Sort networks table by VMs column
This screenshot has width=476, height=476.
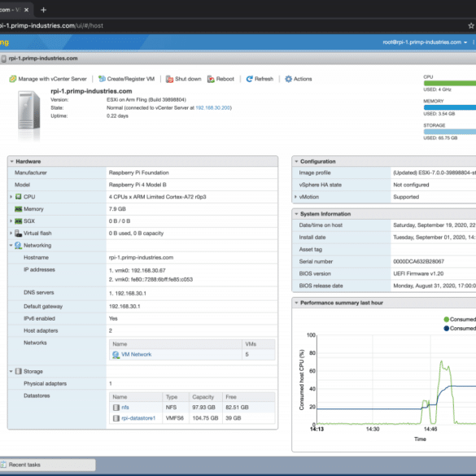coord(258,344)
